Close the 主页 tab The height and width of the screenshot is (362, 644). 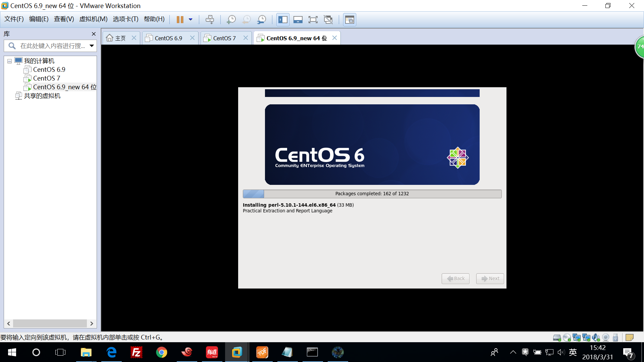pos(134,38)
